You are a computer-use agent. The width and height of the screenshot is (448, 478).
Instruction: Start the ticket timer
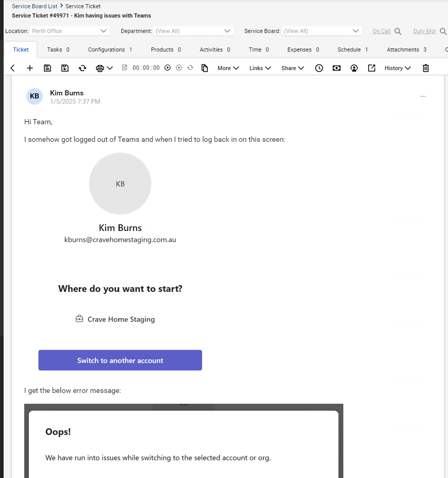coord(168,68)
